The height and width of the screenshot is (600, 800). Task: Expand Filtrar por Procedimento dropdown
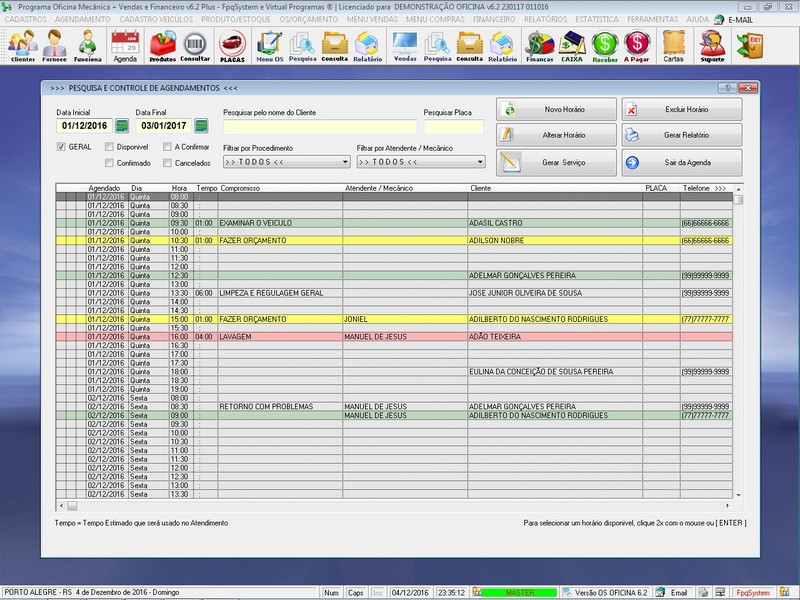click(345, 162)
